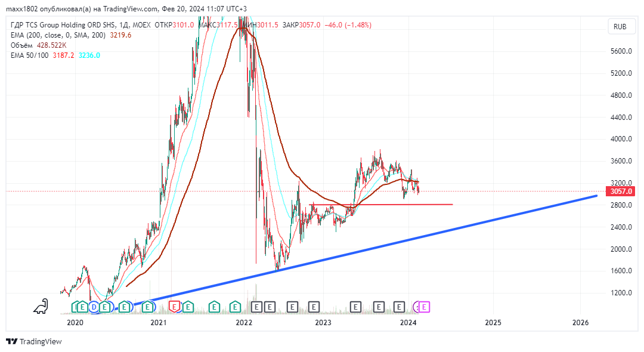The image size is (644, 352).
Task: Click the 2022 time axis label
Action: tap(243, 323)
